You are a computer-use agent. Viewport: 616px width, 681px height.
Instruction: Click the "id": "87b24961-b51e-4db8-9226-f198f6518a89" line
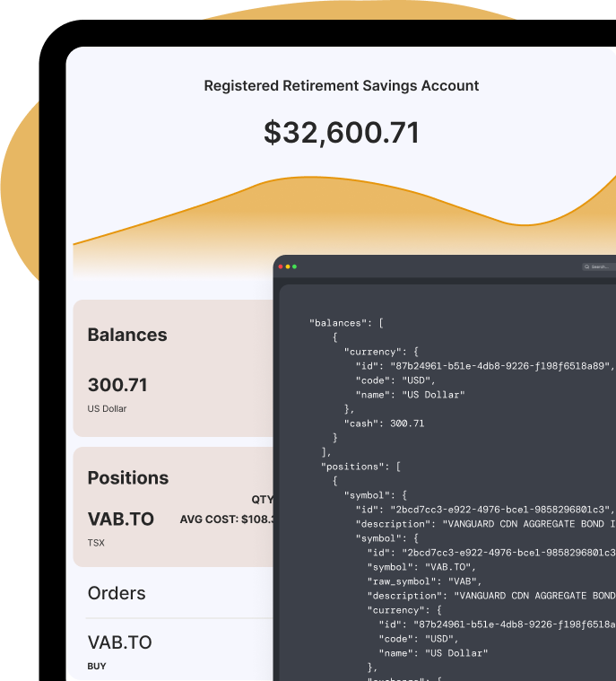(x=485, y=366)
